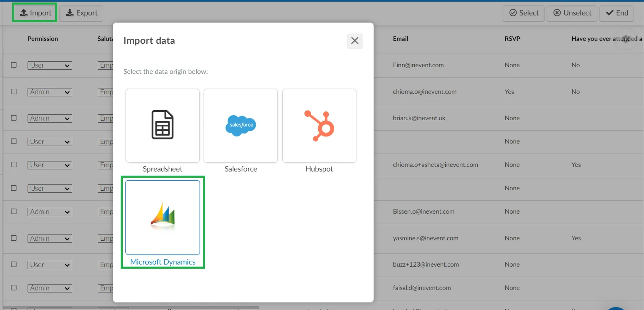Screen dimensions: 644x310
Task: Click the email chioma.o+asheta@inevent.com
Action: [x=436, y=165]
